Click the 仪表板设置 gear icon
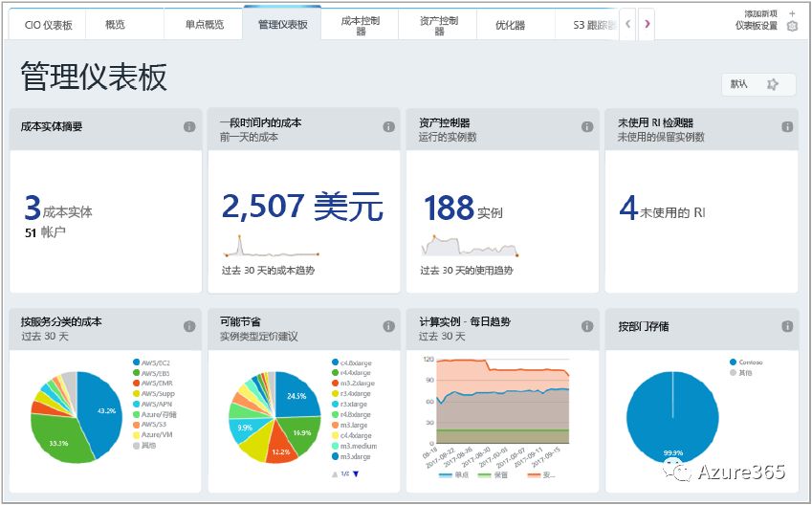 point(792,26)
